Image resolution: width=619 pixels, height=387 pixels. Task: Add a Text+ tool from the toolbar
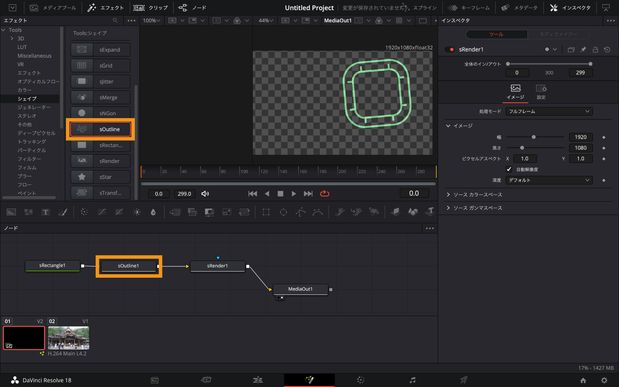click(45, 212)
